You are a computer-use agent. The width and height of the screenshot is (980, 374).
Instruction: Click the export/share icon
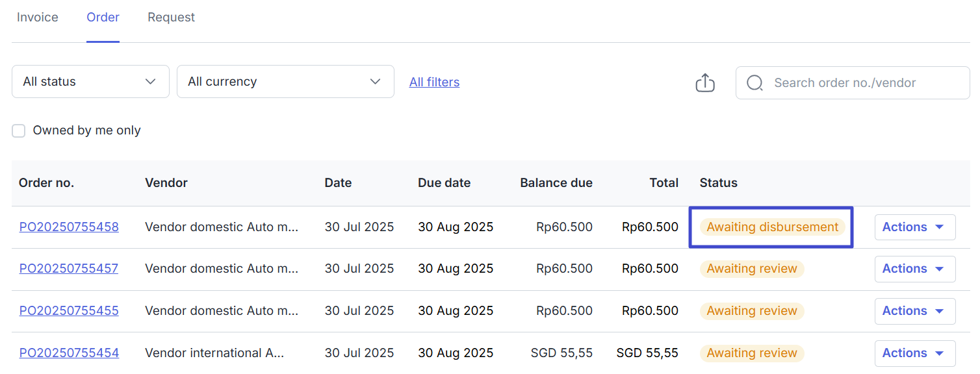click(705, 82)
